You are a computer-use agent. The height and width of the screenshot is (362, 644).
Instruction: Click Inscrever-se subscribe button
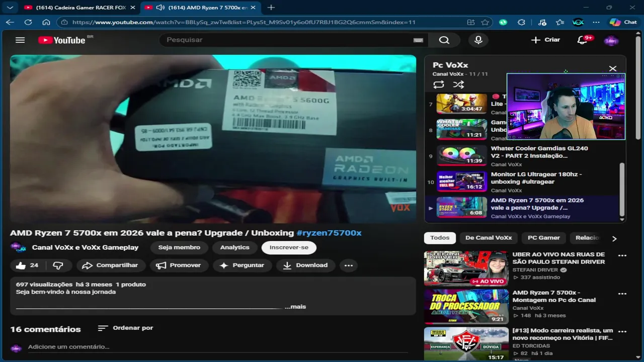pos(289,247)
